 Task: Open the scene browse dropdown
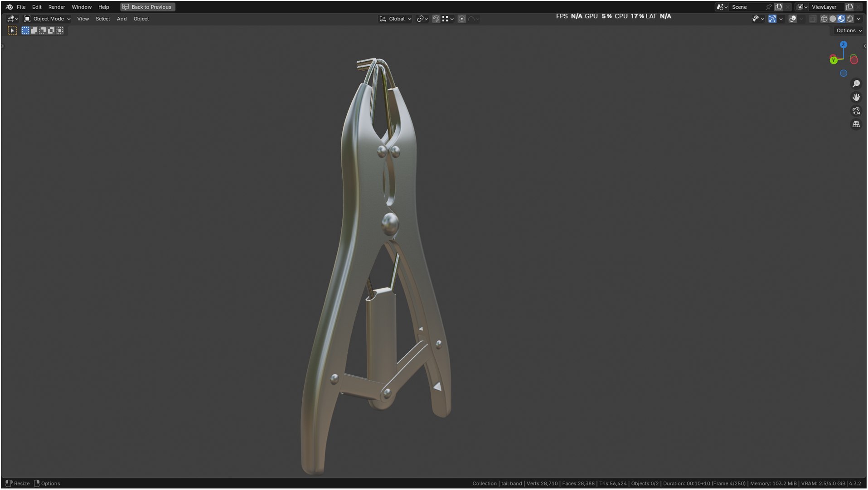(x=722, y=7)
